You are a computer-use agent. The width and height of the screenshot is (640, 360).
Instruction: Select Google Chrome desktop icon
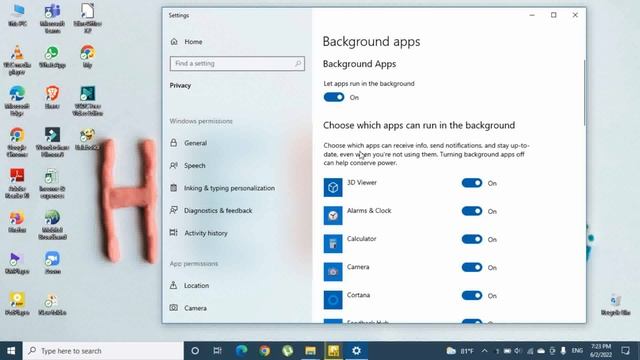click(17, 142)
